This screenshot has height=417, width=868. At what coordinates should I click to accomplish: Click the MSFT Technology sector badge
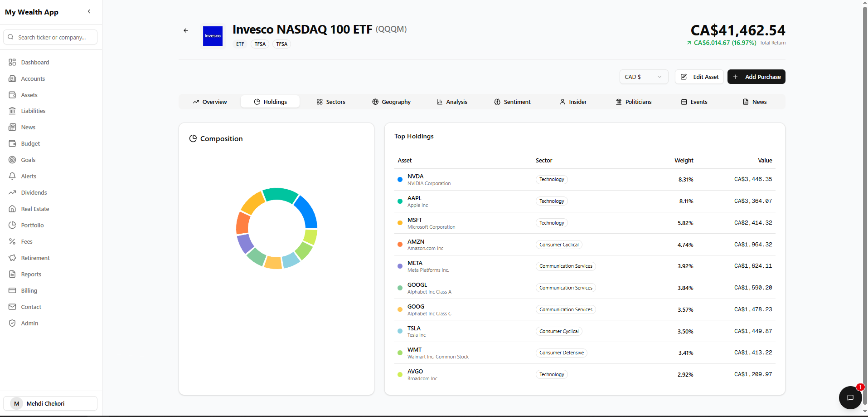(552, 223)
